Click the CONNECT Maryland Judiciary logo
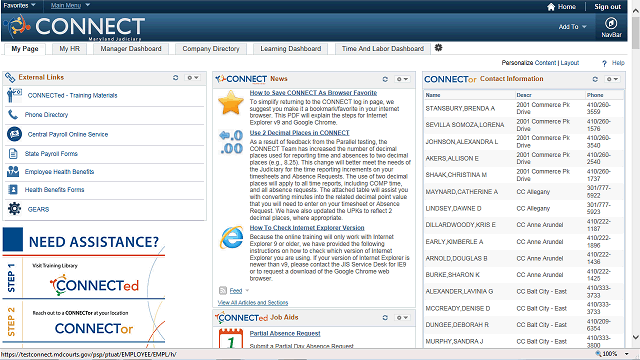 (75, 27)
